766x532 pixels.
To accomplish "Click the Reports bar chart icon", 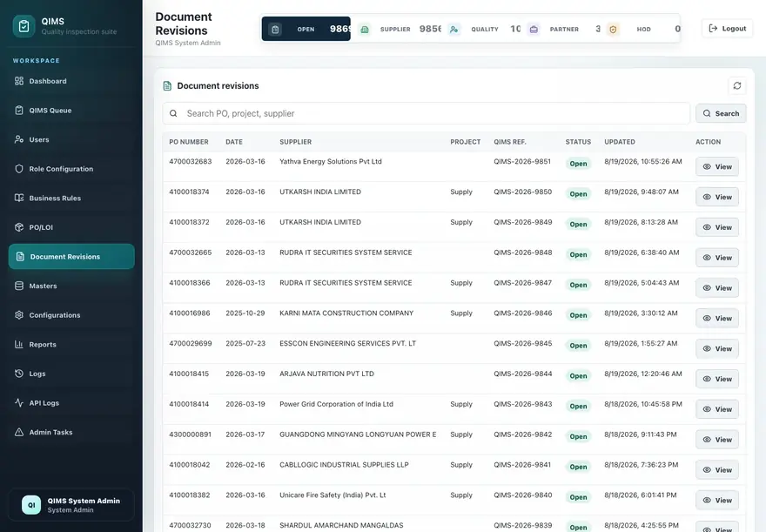I will click(19, 345).
